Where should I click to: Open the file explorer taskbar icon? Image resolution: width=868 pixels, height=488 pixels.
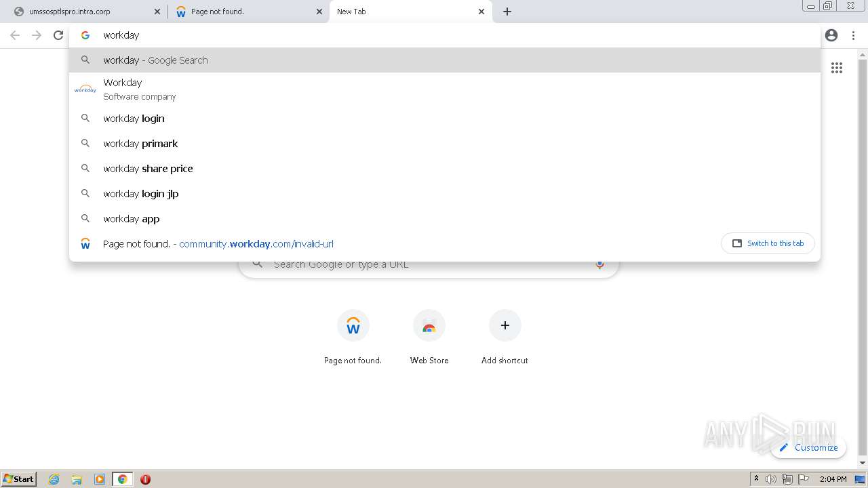[77, 479]
